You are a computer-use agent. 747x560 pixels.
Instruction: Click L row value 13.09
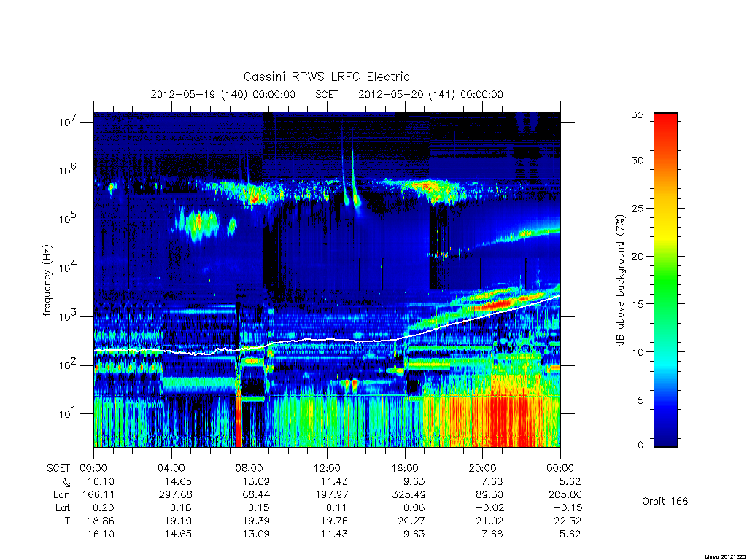(x=256, y=534)
